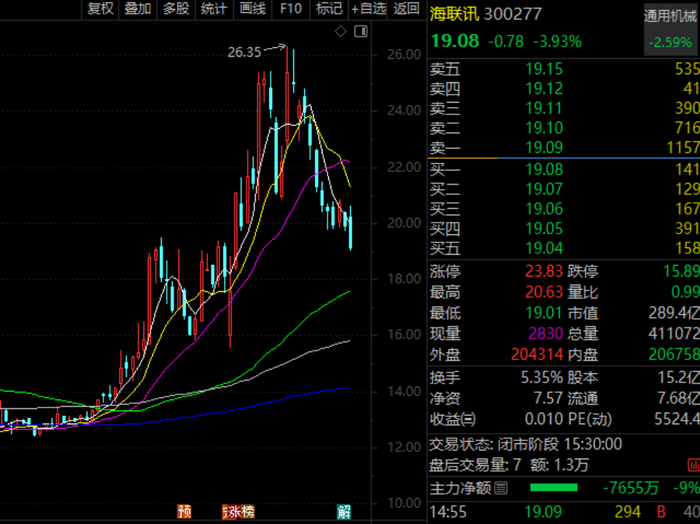Select the 多股 multi-stock view
This screenshot has height=524, width=700.
click(176, 8)
